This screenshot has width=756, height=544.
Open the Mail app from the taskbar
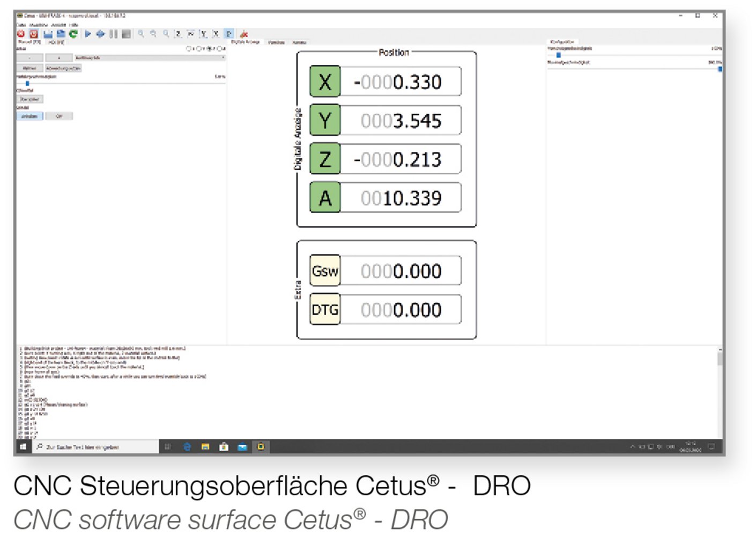[242, 446]
